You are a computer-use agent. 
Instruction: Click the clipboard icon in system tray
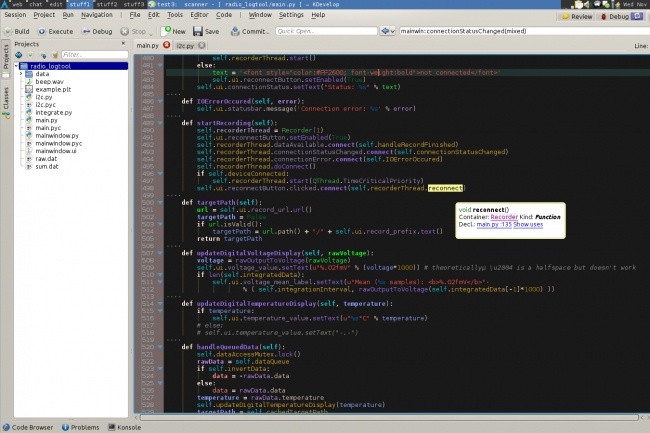click(x=579, y=4)
